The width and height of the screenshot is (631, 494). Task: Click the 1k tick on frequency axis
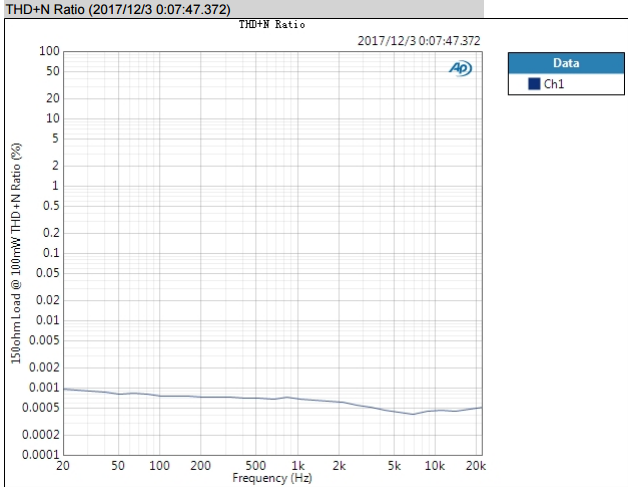tap(298, 467)
